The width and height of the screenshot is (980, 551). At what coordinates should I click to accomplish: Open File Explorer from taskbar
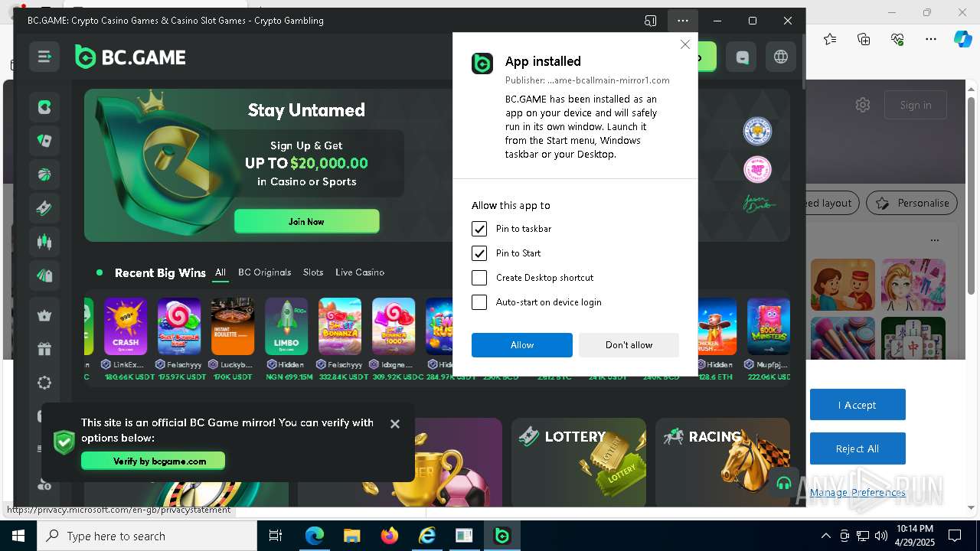click(x=351, y=536)
